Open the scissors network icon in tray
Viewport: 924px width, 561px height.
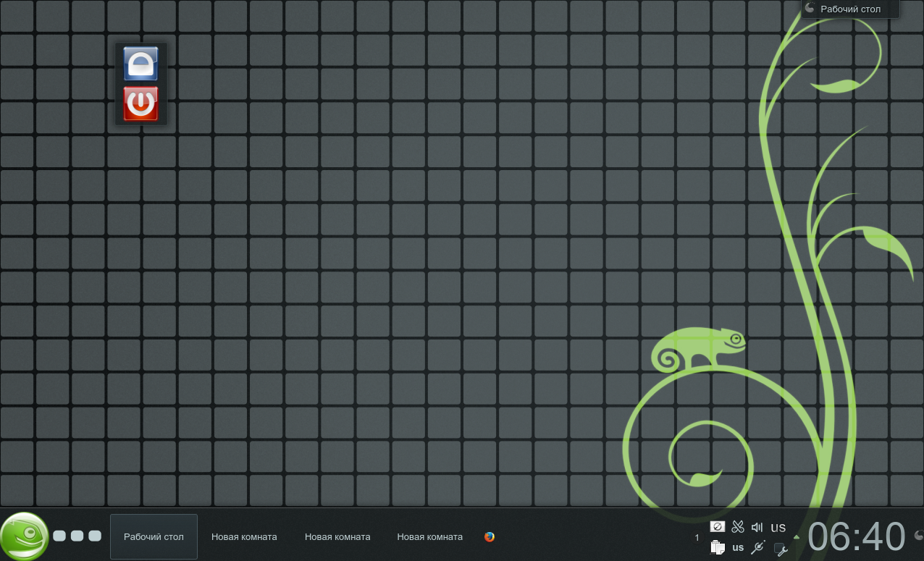[x=738, y=527]
